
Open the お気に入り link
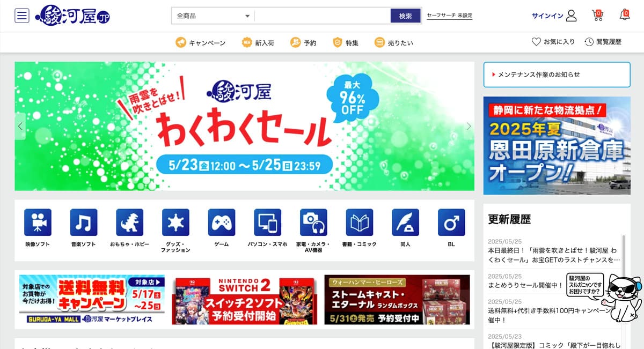(553, 42)
